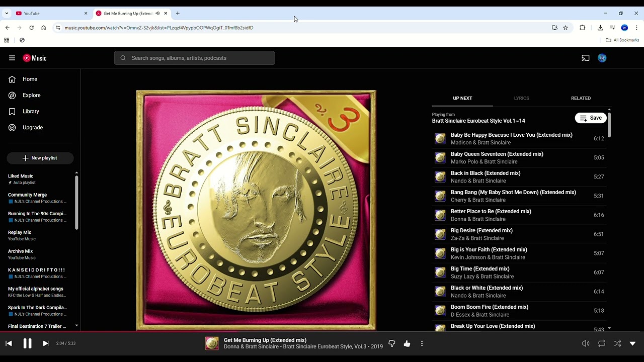
Task: Open the Chrome extensions menu
Action: click(583, 28)
